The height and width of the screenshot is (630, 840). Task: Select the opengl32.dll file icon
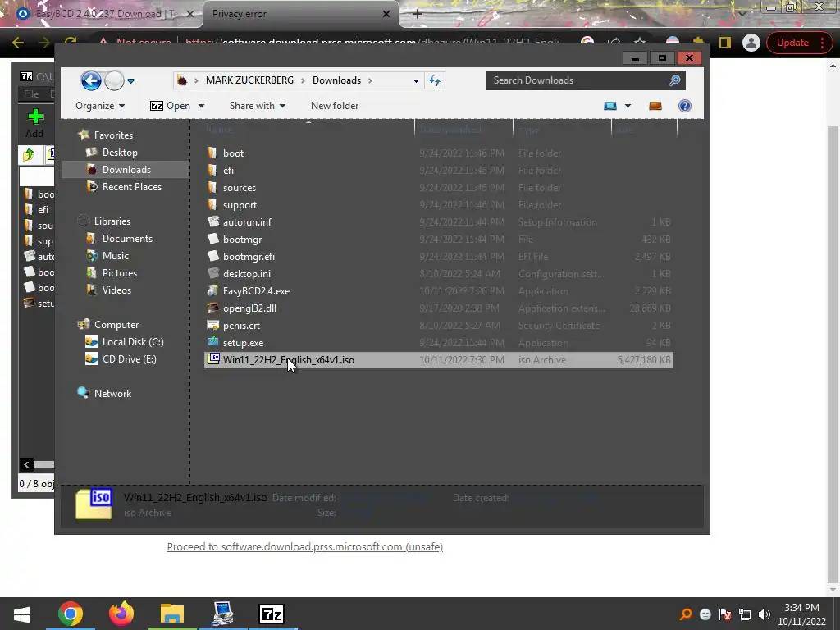(213, 308)
